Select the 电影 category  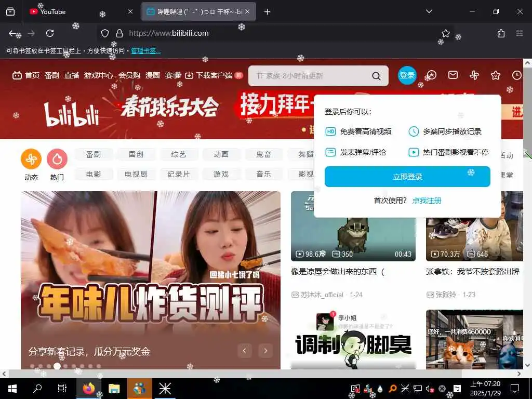pyautogui.click(x=94, y=174)
